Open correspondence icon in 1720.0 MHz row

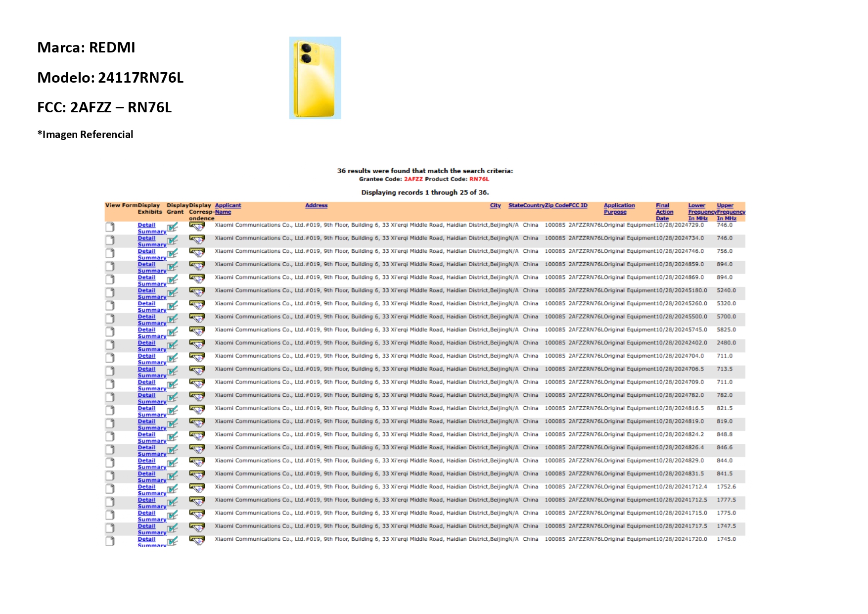tap(197, 541)
